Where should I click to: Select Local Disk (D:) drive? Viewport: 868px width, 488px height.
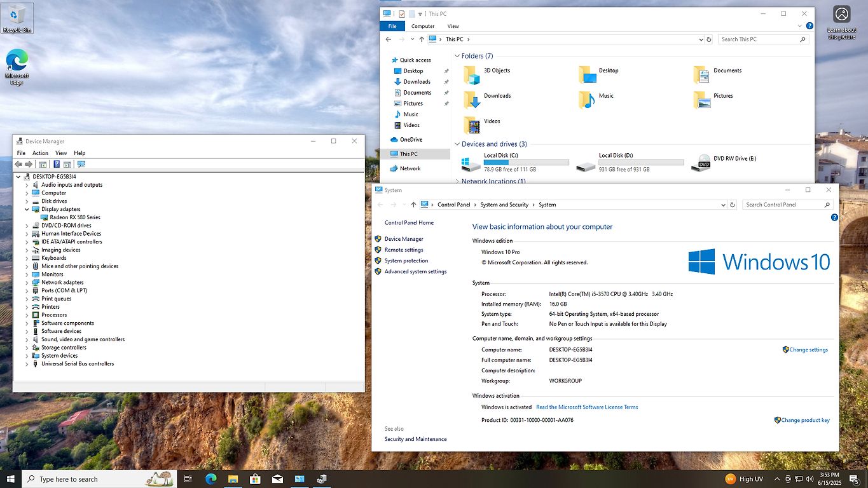pos(630,163)
